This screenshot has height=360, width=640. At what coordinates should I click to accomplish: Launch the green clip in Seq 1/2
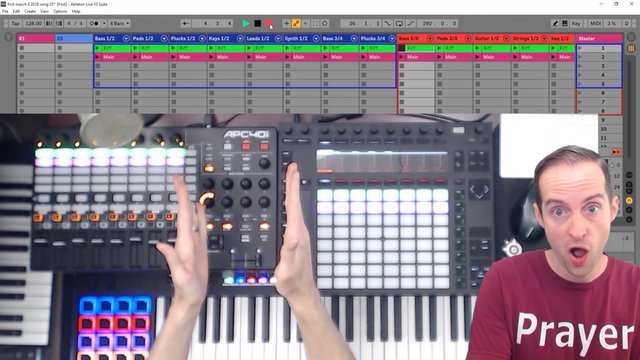click(x=553, y=48)
